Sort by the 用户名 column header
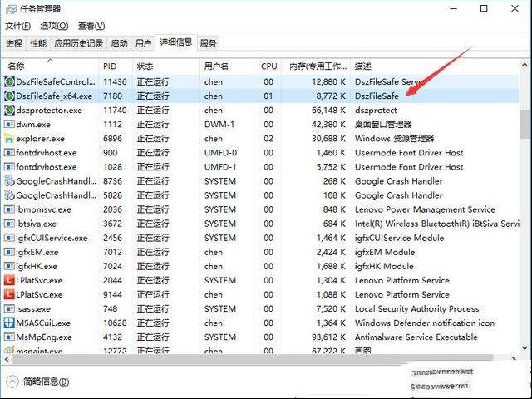 pyautogui.click(x=227, y=66)
